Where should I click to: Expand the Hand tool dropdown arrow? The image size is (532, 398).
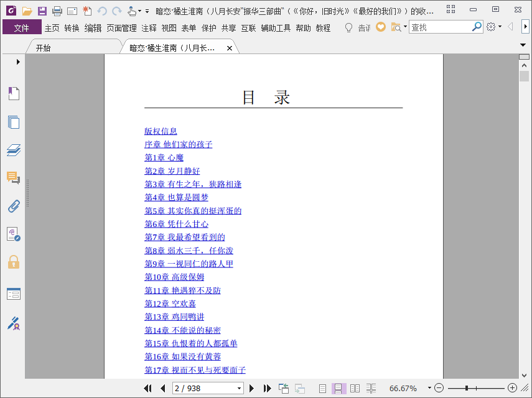[139, 11]
